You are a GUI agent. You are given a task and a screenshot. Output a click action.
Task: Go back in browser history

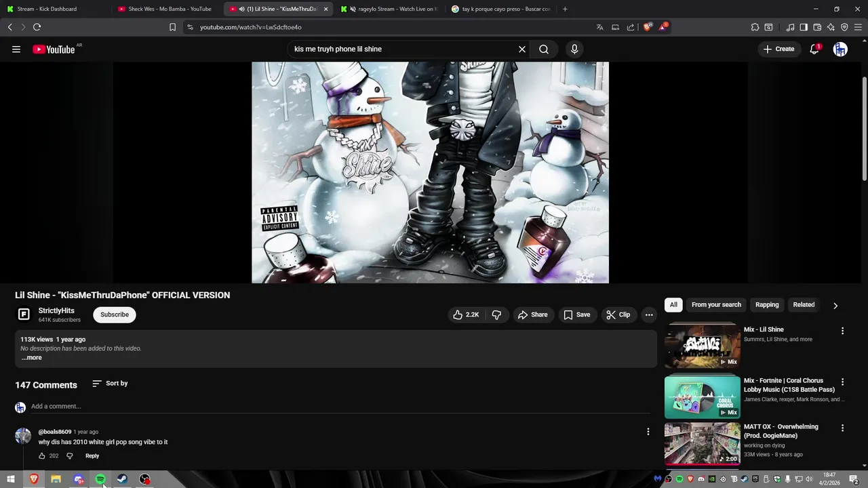coord(9,27)
